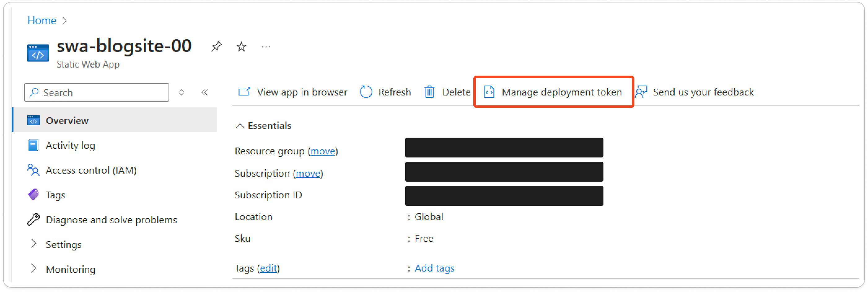Viewport: 868px width, 292px height.
Task: Click the feedback person icon
Action: click(641, 92)
